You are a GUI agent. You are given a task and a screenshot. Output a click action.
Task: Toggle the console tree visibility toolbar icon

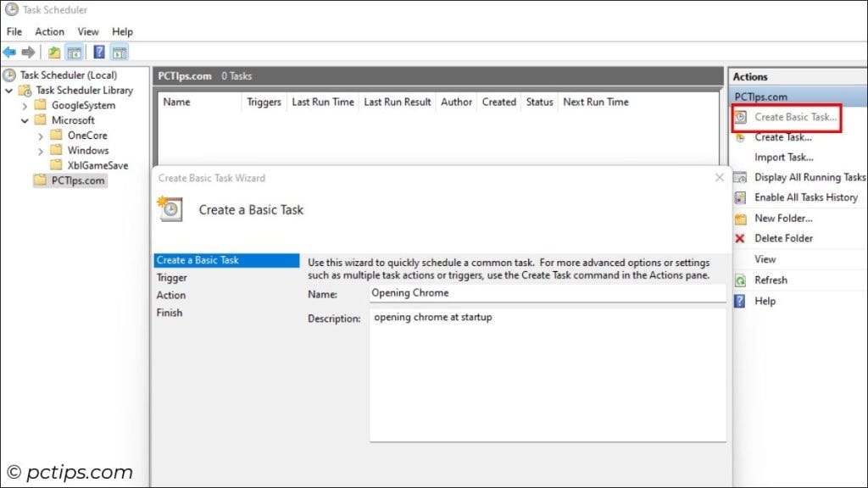pyautogui.click(x=75, y=52)
